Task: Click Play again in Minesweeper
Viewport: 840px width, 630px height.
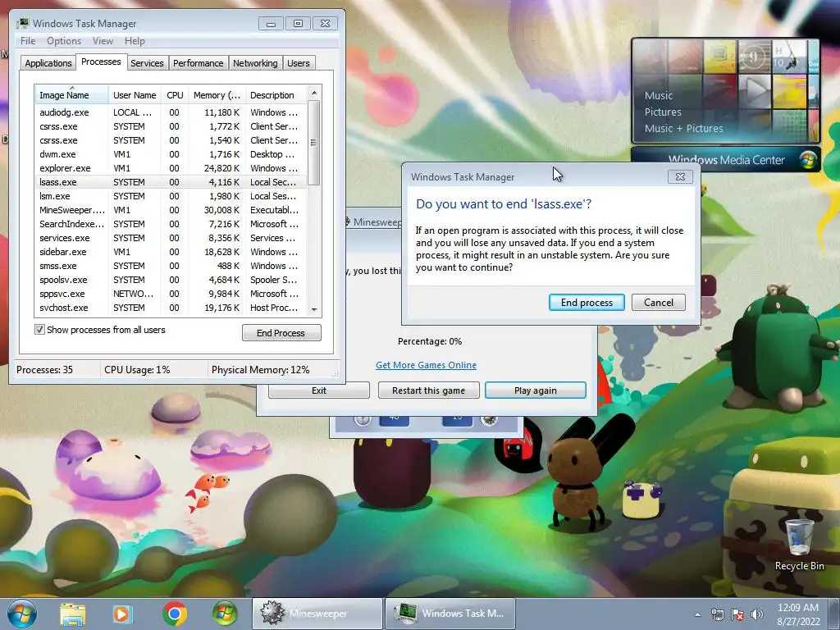Action: coord(535,390)
